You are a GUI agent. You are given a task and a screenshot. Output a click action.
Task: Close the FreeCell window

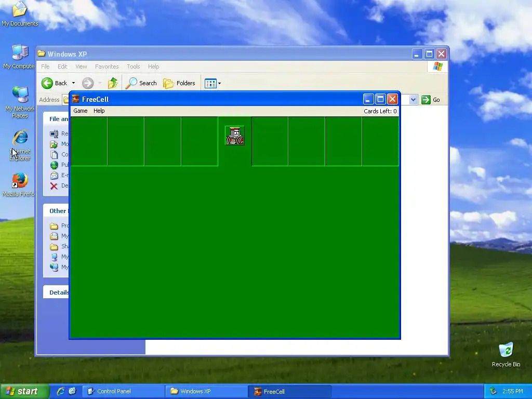[x=393, y=99]
